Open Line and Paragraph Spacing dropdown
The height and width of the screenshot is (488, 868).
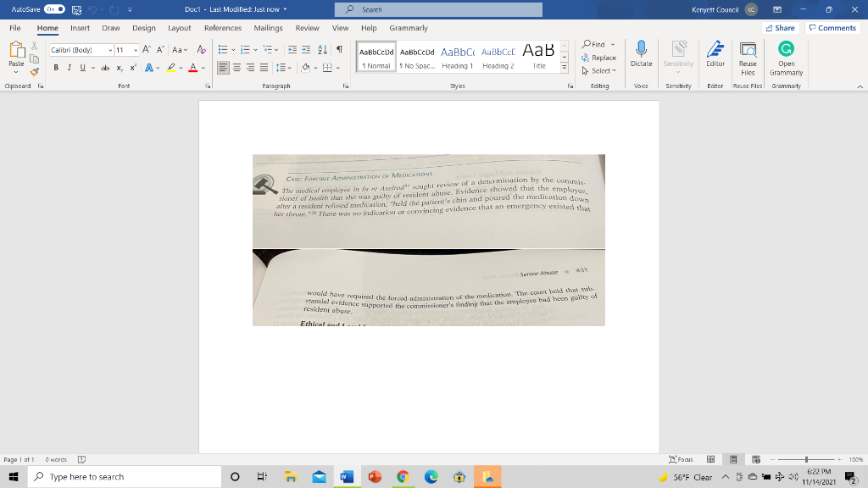283,68
